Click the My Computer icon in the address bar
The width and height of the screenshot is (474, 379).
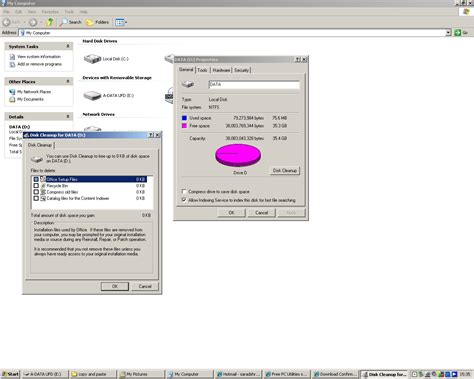point(22,33)
